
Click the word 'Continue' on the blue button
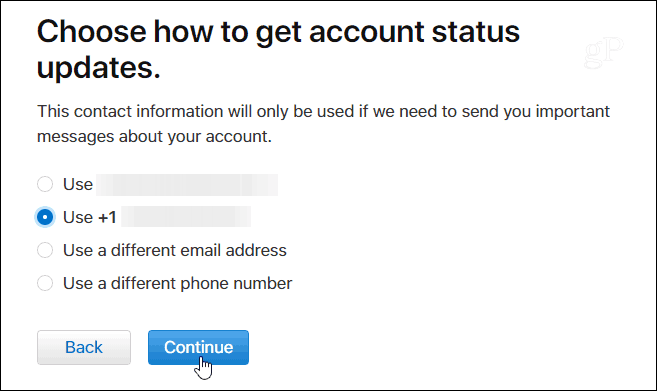coord(198,347)
